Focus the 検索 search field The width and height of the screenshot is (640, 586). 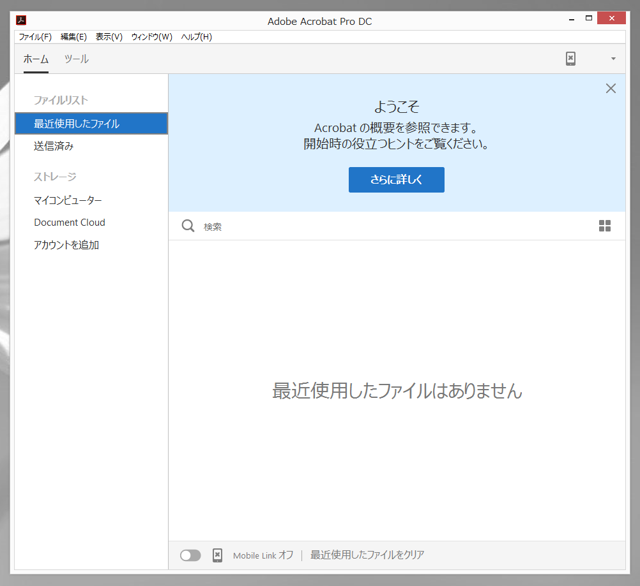[x=396, y=226]
